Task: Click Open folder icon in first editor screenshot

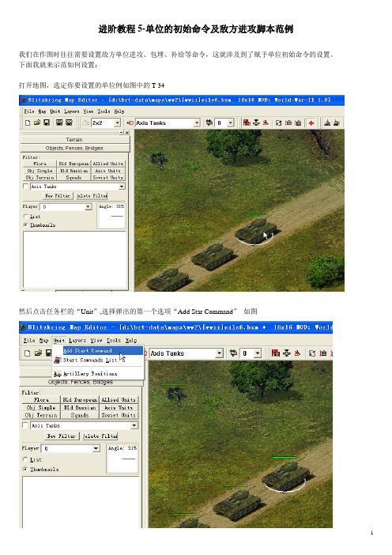Action: click(x=37, y=123)
